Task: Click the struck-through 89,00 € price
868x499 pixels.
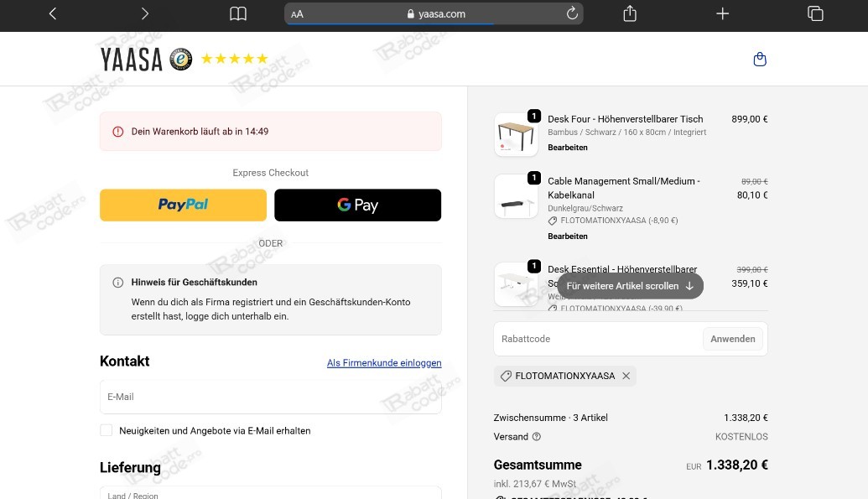Action: (755, 182)
